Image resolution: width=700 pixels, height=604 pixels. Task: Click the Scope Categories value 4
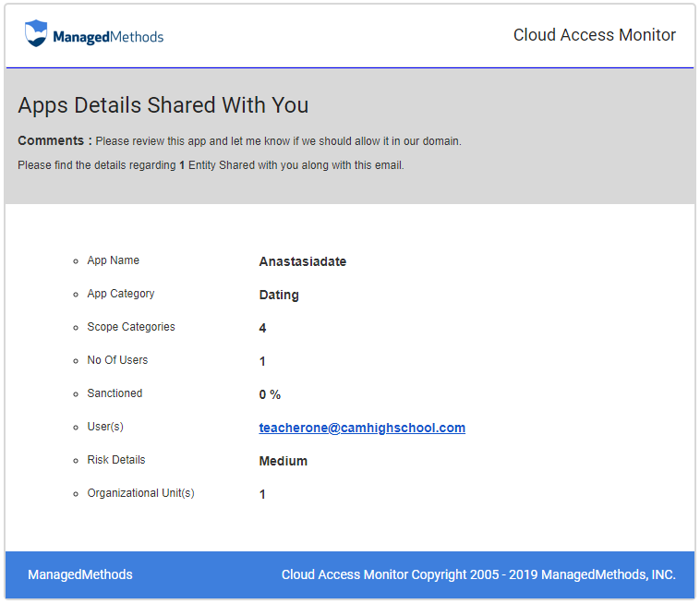point(262,328)
